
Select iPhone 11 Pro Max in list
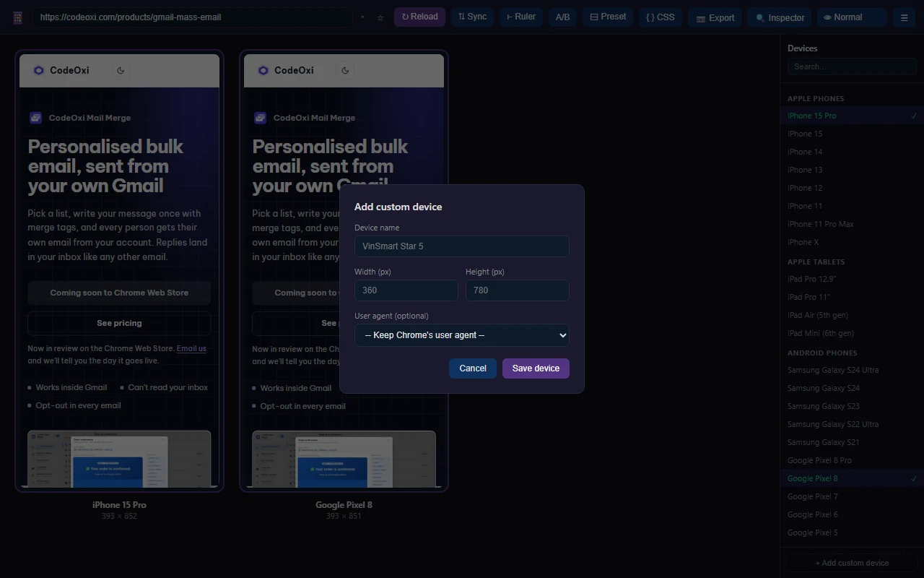pos(852,224)
